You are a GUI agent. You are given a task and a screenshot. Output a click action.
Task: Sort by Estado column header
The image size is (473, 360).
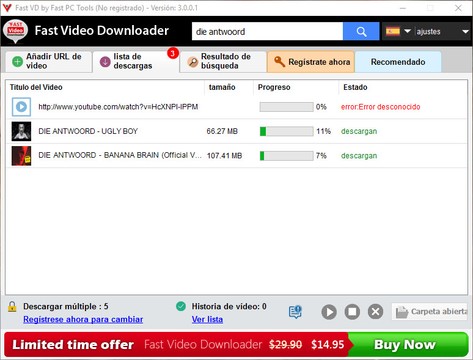click(355, 87)
